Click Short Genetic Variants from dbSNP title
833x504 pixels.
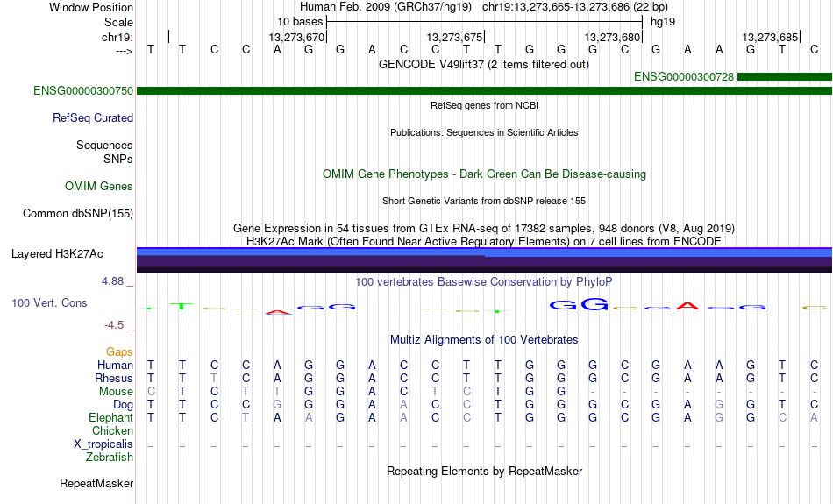tap(484, 201)
